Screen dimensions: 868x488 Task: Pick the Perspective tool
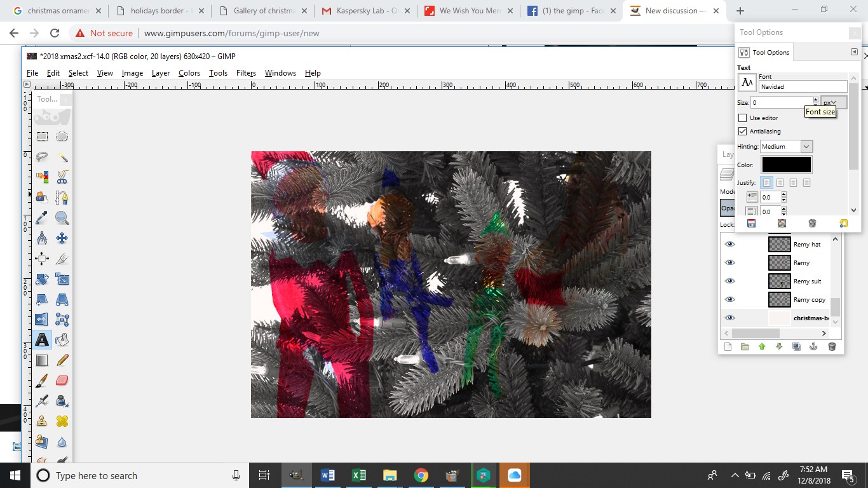pos(62,299)
